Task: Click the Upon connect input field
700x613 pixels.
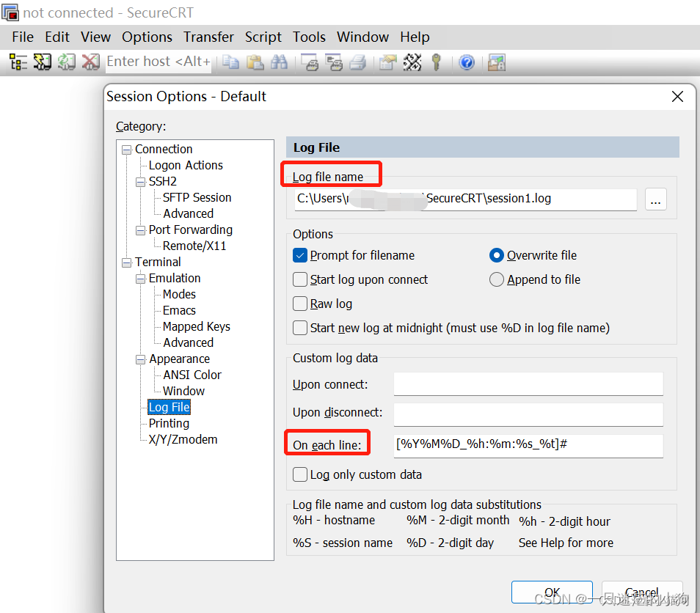Action: [528, 384]
